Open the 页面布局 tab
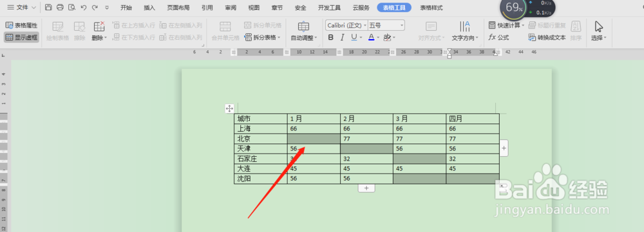 pos(178,8)
